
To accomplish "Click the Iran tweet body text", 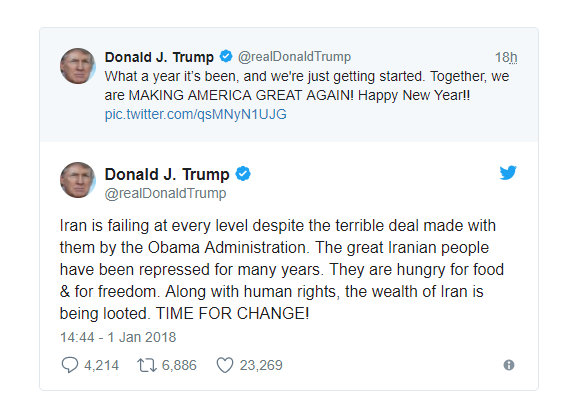I will [281, 270].
